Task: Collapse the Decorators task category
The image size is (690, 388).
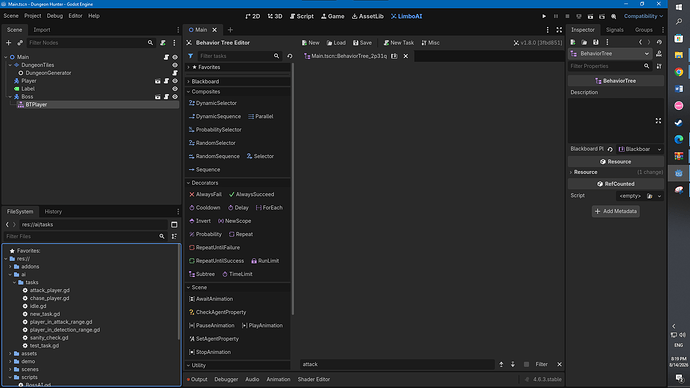Action: click(x=238, y=183)
